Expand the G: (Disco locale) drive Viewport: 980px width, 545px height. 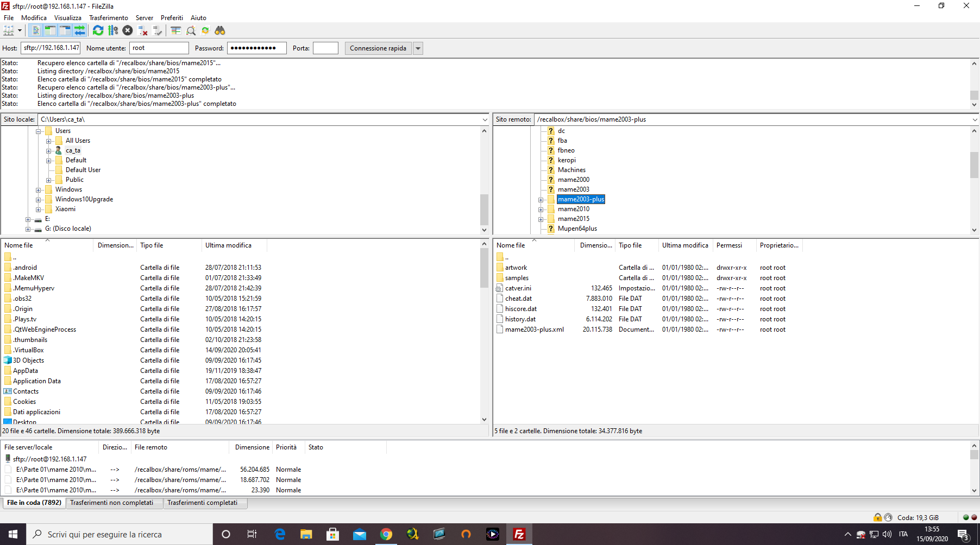click(28, 229)
